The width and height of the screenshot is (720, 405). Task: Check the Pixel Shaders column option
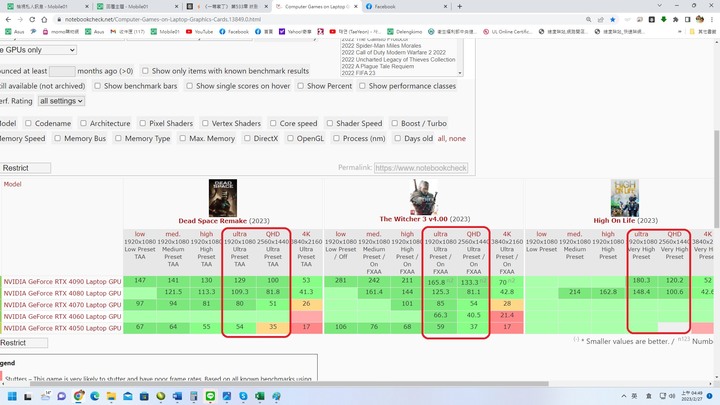point(143,123)
